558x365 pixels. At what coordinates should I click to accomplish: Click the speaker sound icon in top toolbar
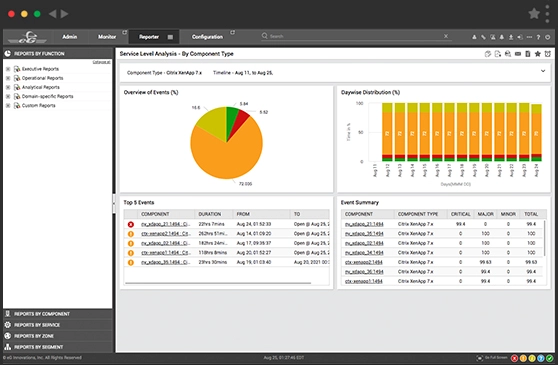tap(520, 37)
